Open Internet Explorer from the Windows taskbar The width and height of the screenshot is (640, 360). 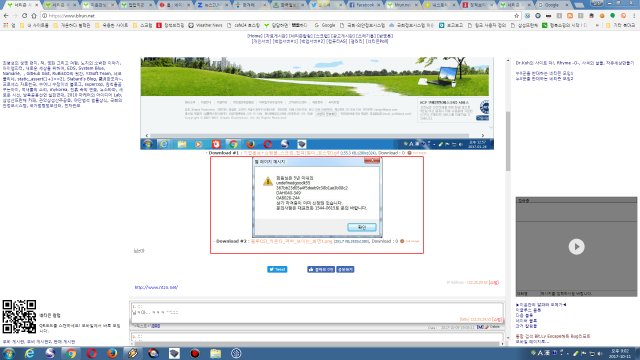point(29,353)
